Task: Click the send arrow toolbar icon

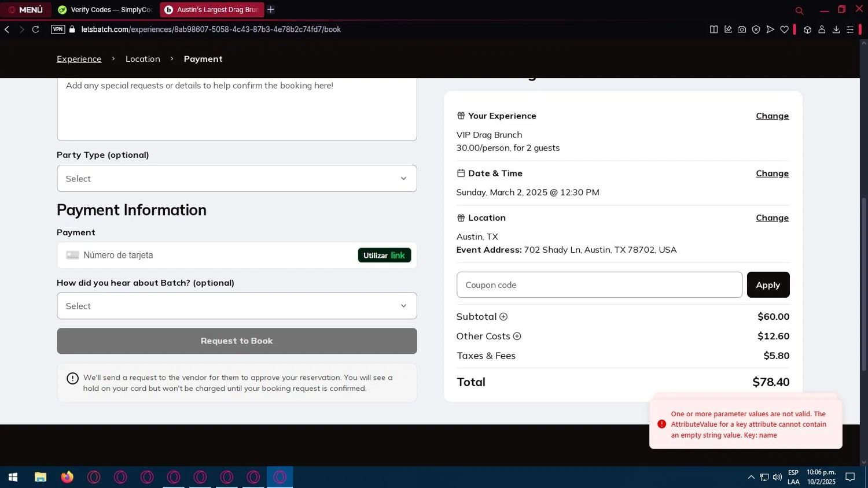Action: point(770,29)
